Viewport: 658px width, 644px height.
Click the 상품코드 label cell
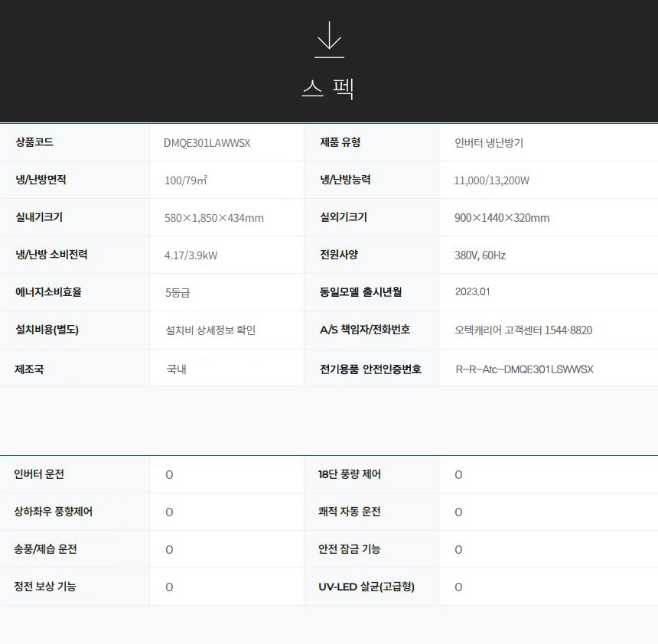[x=34, y=142]
